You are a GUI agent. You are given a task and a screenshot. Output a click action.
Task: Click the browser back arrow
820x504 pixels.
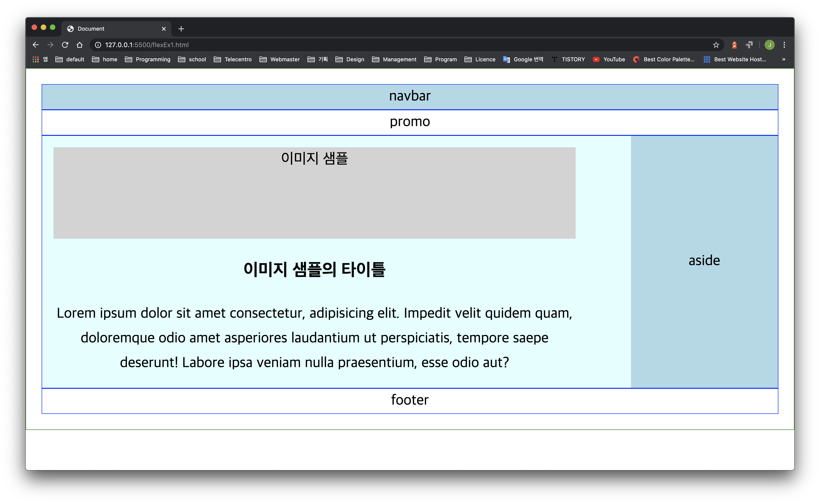click(36, 45)
